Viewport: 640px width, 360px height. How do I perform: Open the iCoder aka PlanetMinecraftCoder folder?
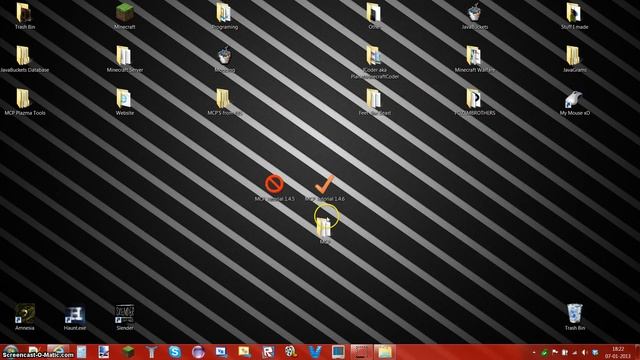click(x=374, y=62)
